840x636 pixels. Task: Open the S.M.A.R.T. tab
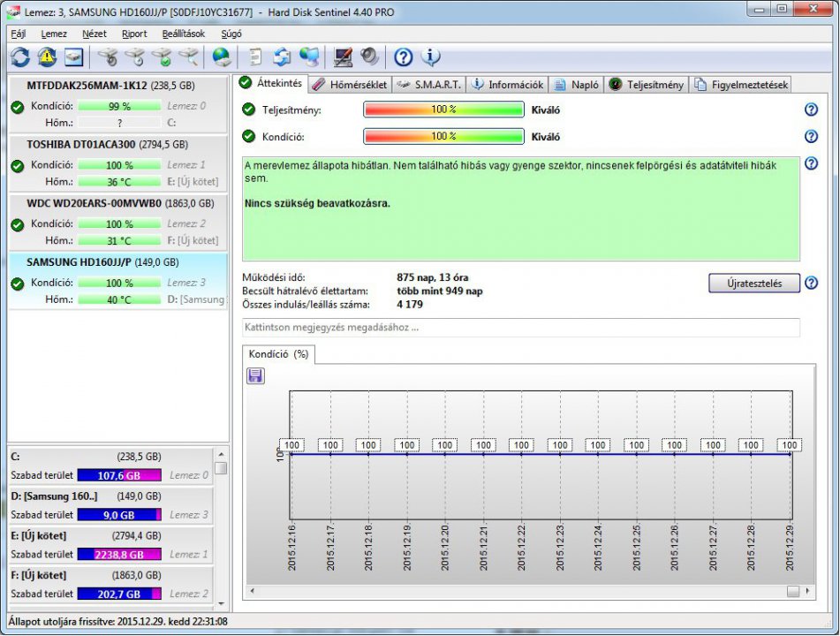[x=429, y=85]
